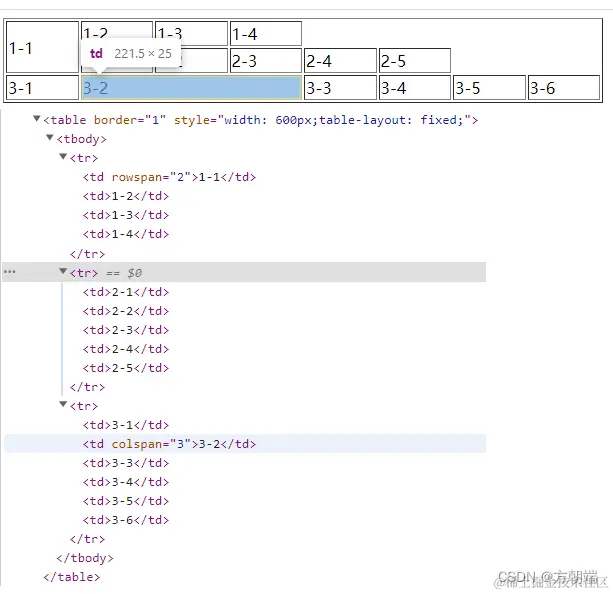Viewport: 613px width, 594px height.
Task: Click the rendered table cell 3-4
Action: click(x=415, y=88)
